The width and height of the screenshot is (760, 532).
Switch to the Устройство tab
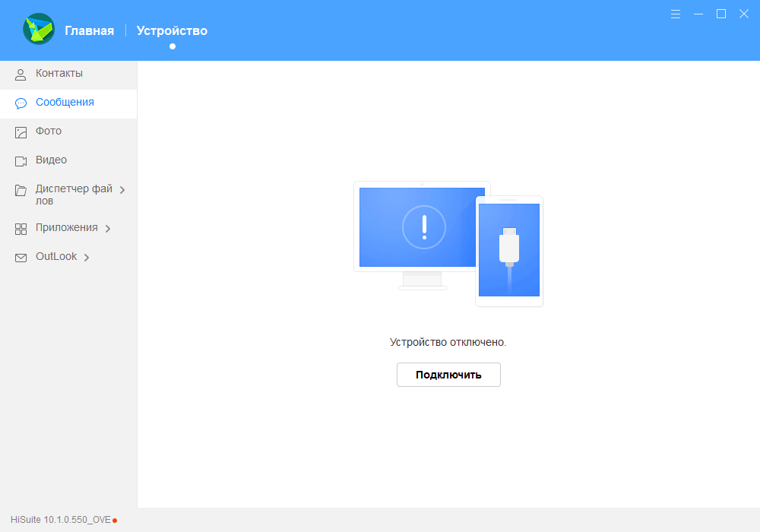[x=172, y=30]
